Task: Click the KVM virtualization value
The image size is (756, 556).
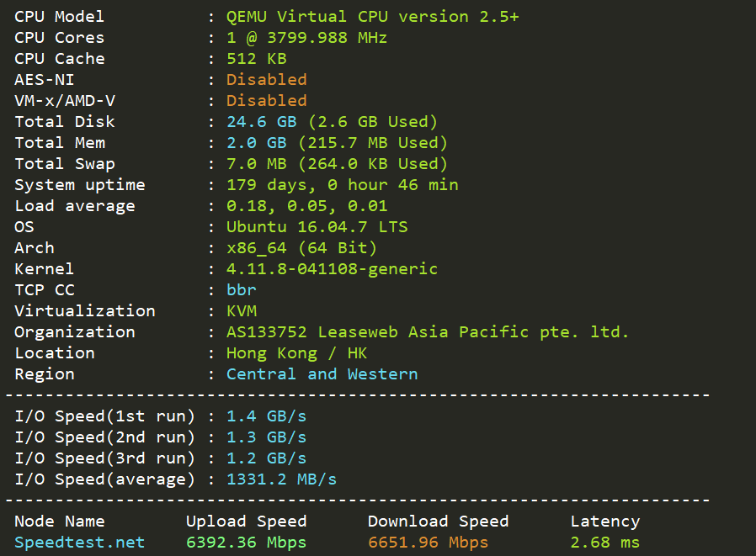Action: coord(242,311)
